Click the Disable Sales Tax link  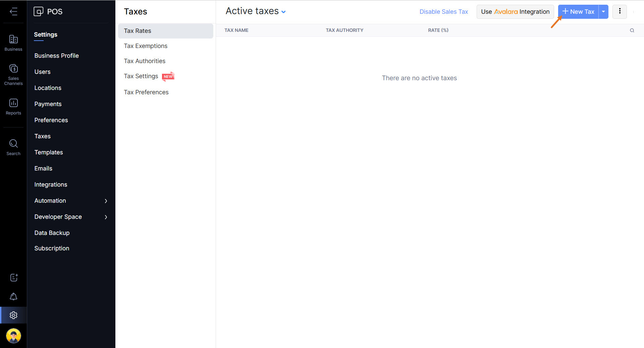coord(443,12)
